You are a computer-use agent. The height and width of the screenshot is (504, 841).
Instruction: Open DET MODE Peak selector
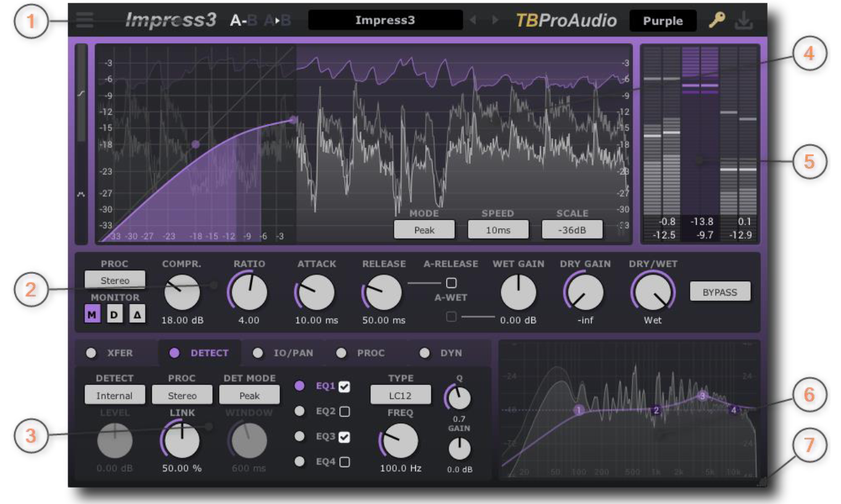tap(250, 395)
